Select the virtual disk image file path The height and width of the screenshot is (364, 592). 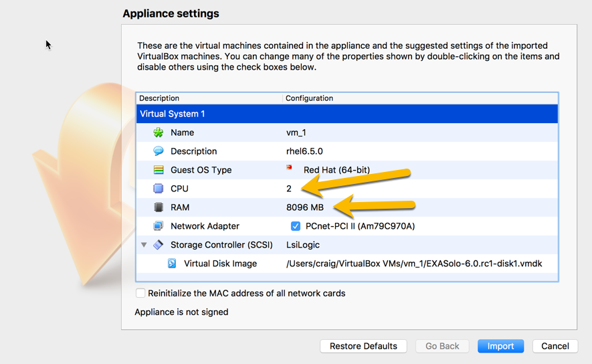tap(414, 264)
